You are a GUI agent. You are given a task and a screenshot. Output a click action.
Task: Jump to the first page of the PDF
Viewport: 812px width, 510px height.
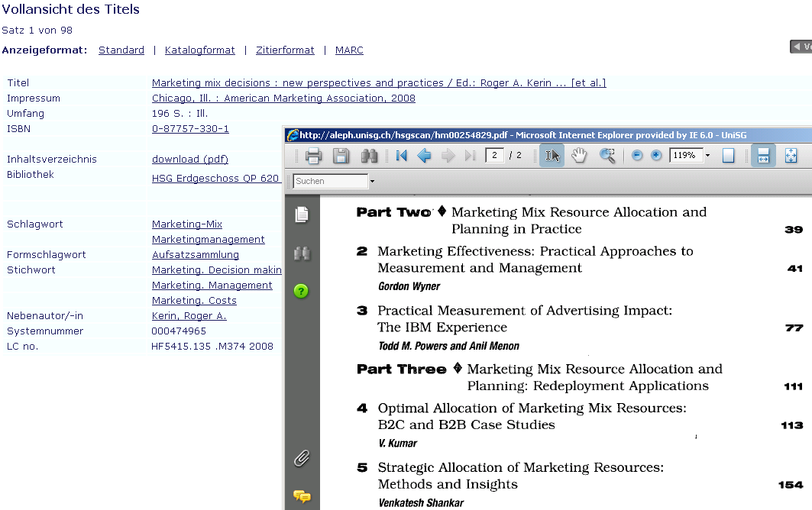pyautogui.click(x=401, y=155)
